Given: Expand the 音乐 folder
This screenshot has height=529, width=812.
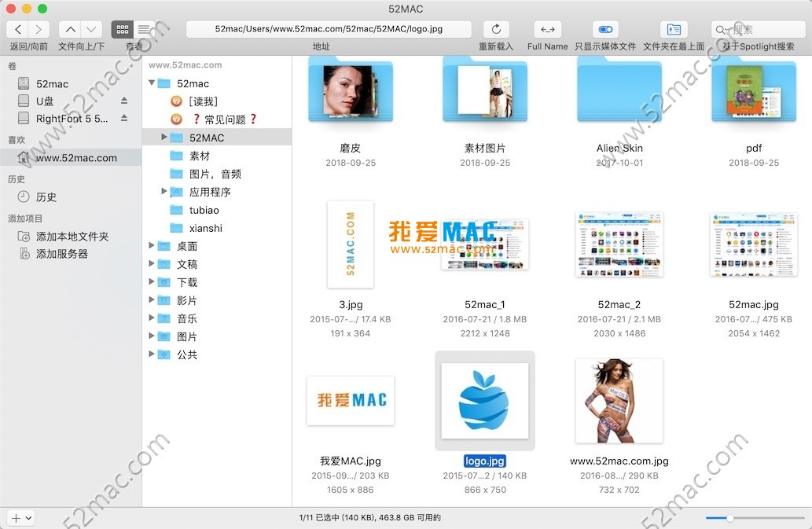Looking at the screenshot, I should (152, 318).
